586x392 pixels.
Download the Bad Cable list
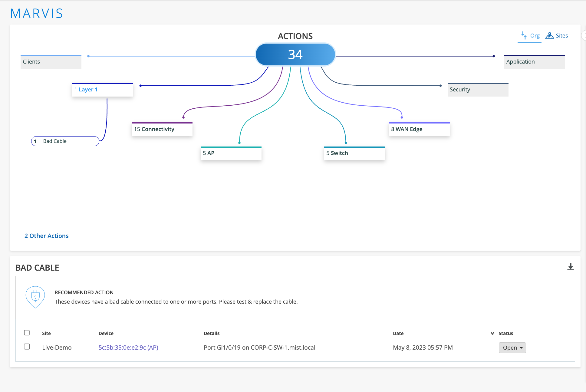tap(570, 267)
